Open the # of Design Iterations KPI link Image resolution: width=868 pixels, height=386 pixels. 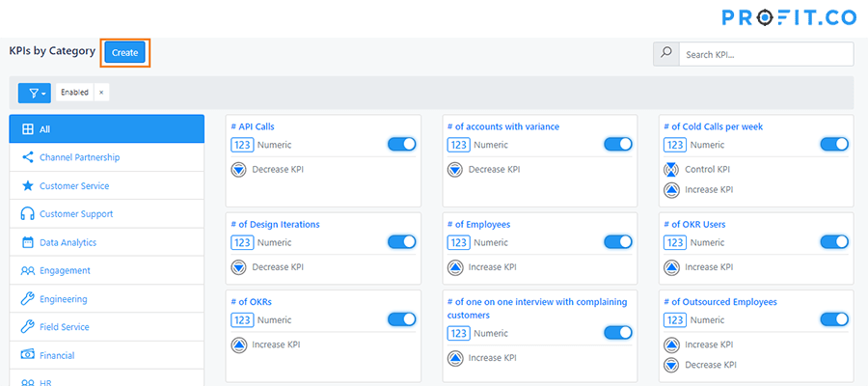275,225
